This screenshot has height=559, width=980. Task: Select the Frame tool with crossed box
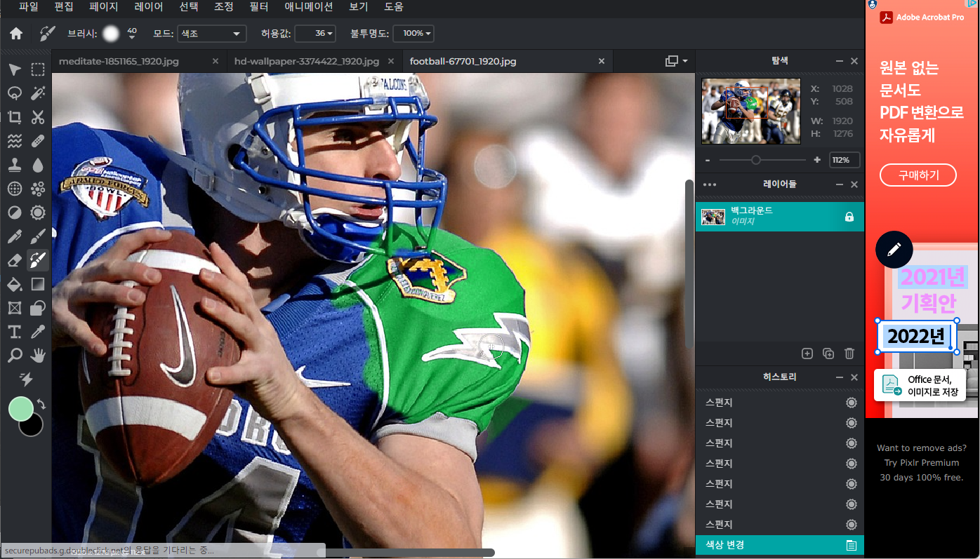[x=14, y=308]
